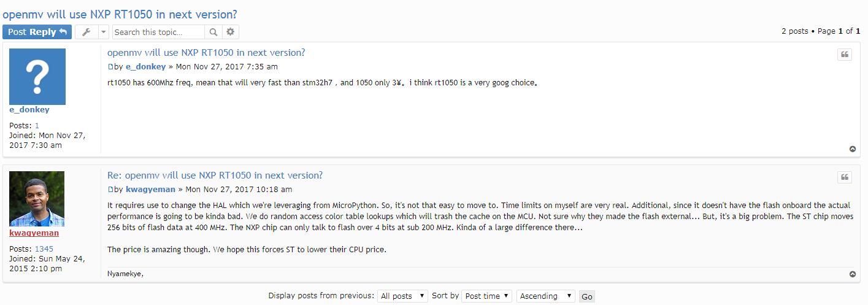Screen dimensions: 868x305
Task: Click the search magnifier icon
Action: (x=213, y=32)
